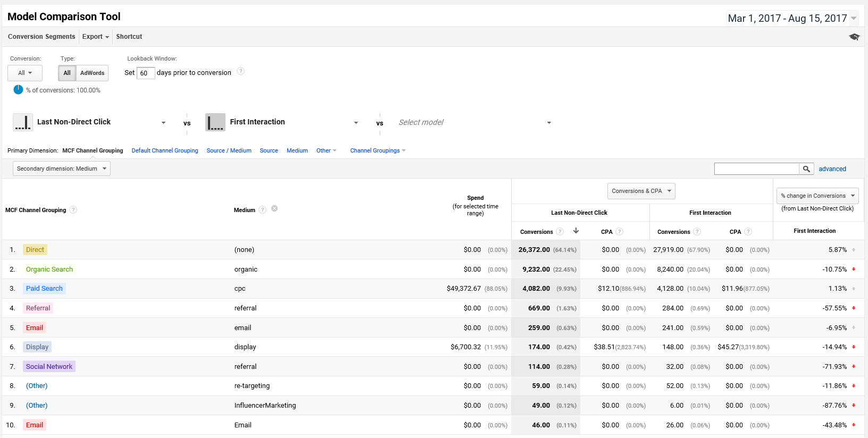Click the advanced filter link
This screenshot has height=438, width=868.
(x=832, y=169)
